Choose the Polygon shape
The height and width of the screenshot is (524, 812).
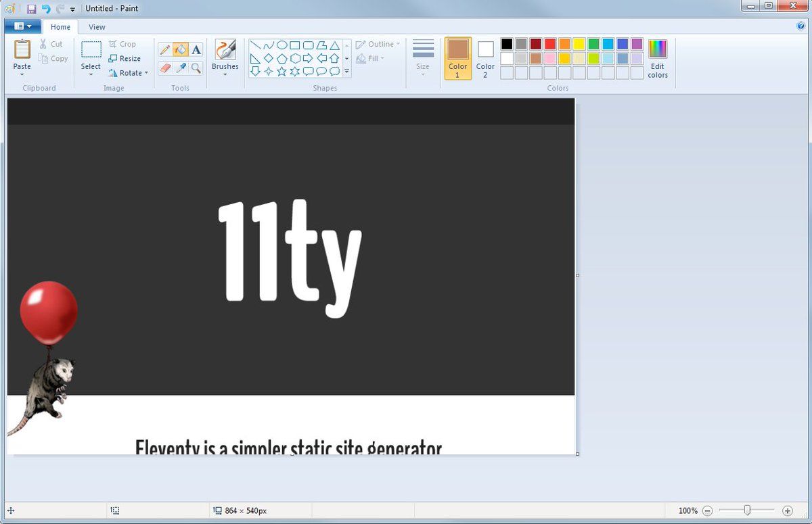click(x=321, y=45)
